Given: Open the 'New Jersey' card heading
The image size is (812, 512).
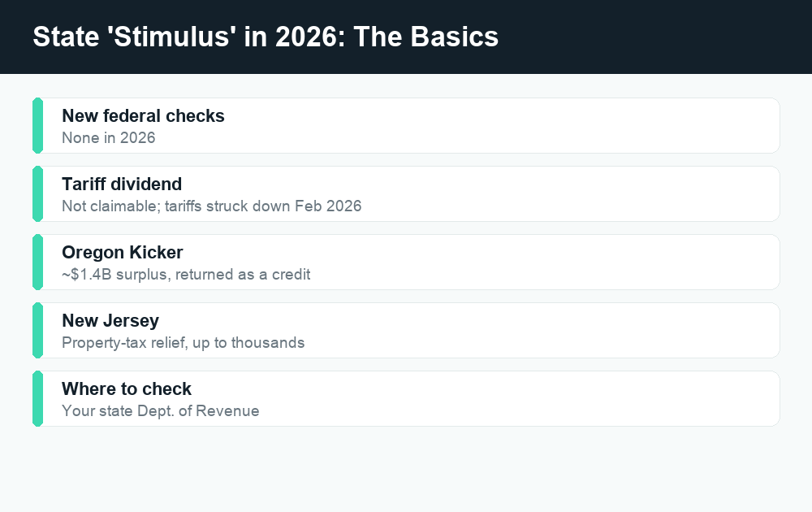Looking at the screenshot, I should click(x=110, y=321).
